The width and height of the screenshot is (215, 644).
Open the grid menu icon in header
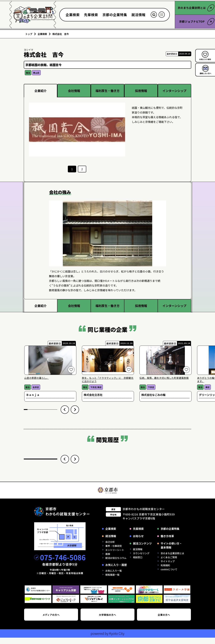[162, 15]
